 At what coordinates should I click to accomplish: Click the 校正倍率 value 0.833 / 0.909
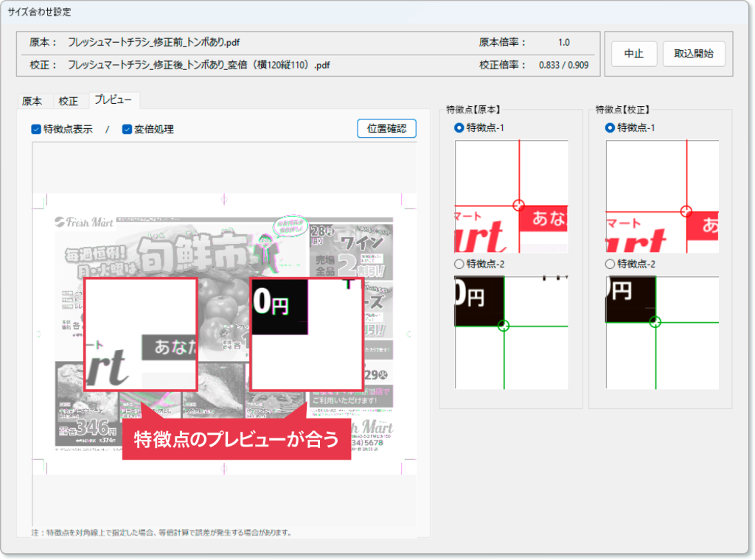(x=563, y=65)
